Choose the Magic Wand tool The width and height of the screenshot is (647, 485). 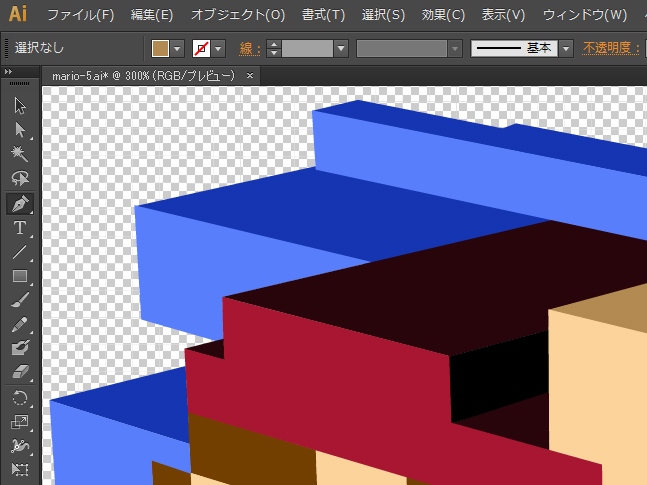tap(19, 154)
